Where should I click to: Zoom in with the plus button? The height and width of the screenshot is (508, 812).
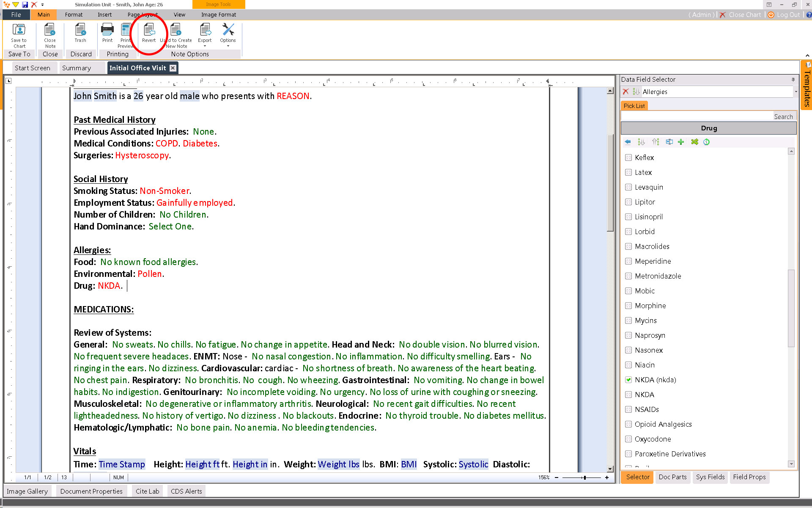click(x=607, y=478)
